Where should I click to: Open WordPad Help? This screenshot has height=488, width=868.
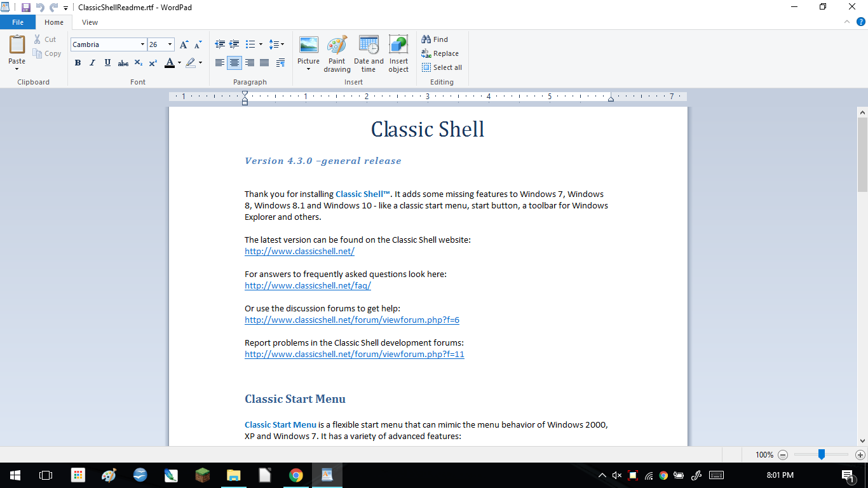[861, 22]
